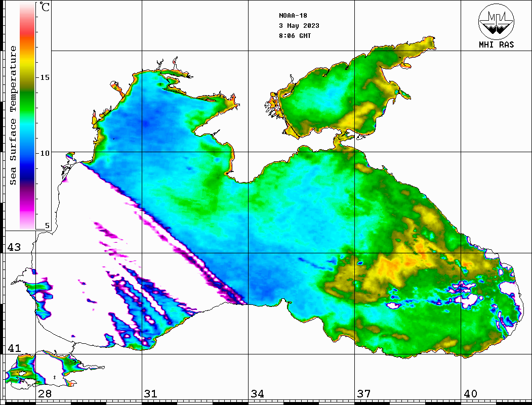Click longitude label 37
The image size is (532, 405).
pos(364,393)
